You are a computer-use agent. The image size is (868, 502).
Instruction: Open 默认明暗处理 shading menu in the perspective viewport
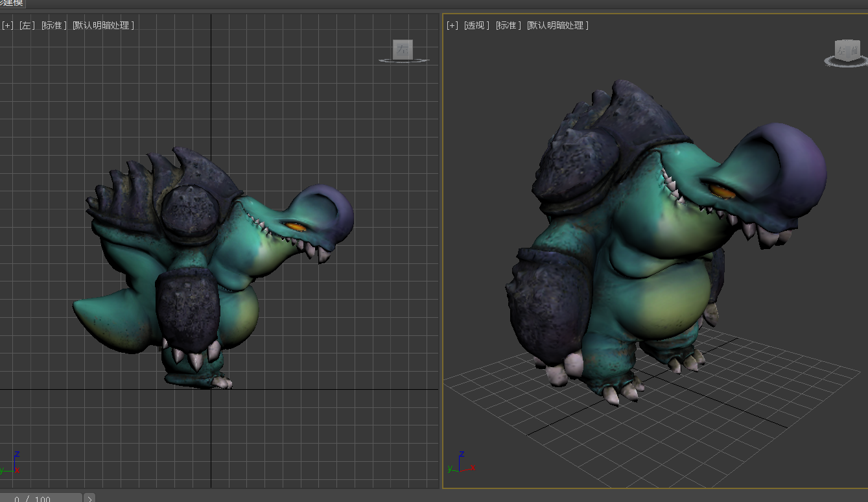(x=557, y=25)
